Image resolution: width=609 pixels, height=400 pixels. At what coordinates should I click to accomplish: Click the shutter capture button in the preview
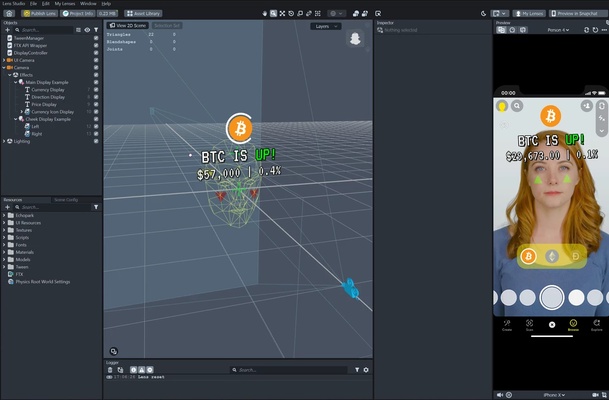552,297
